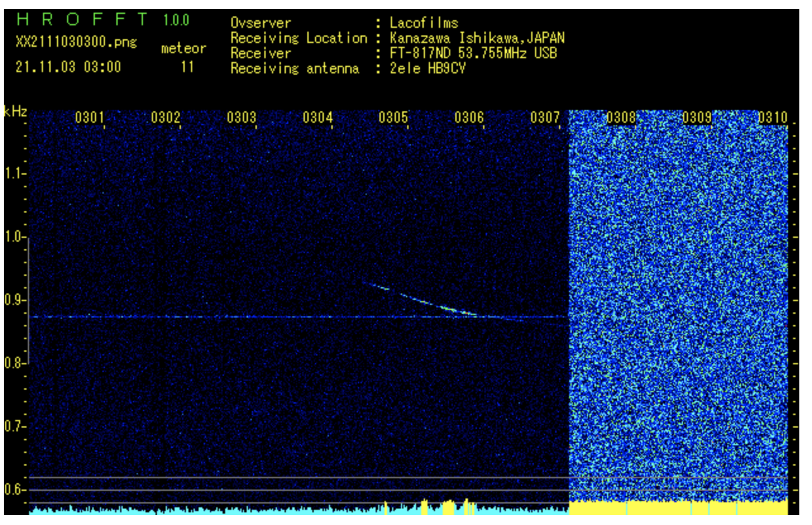Click the 0308 time marker
The width and height of the screenshot is (812, 525).
(620, 118)
